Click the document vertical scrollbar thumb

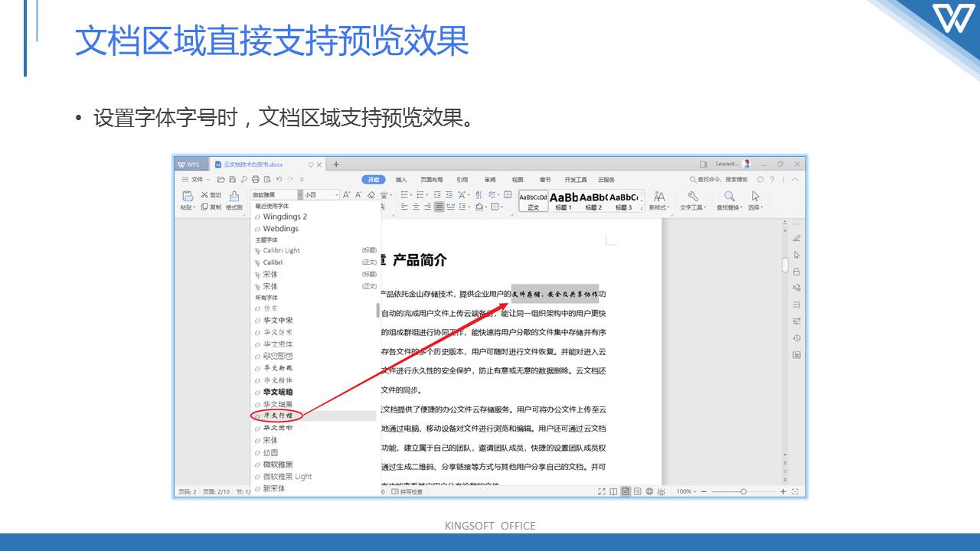(x=785, y=265)
